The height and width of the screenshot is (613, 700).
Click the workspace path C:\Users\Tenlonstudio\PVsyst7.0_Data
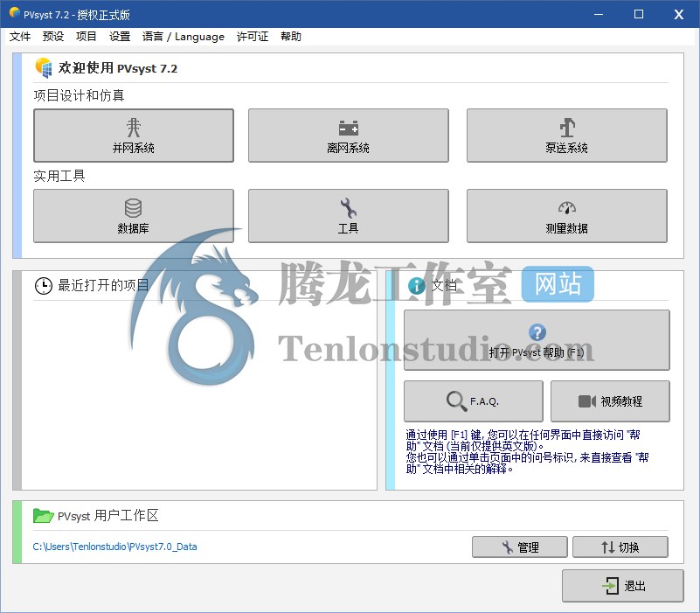[x=114, y=547]
